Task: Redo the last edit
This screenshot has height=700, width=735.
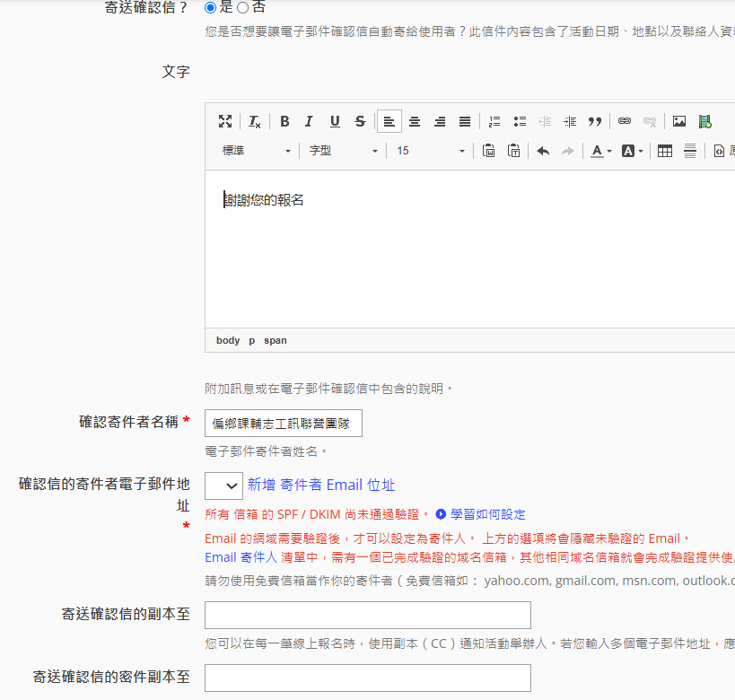Action: (x=568, y=151)
